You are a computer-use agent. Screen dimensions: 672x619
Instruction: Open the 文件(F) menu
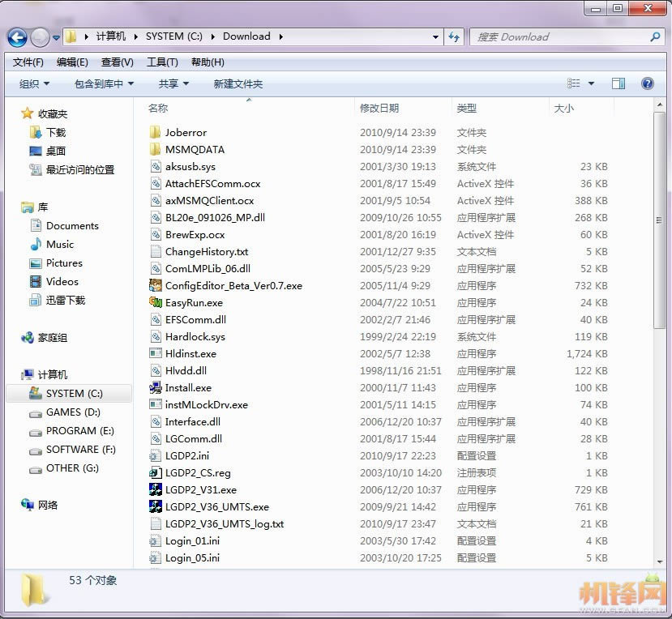[28, 62]
